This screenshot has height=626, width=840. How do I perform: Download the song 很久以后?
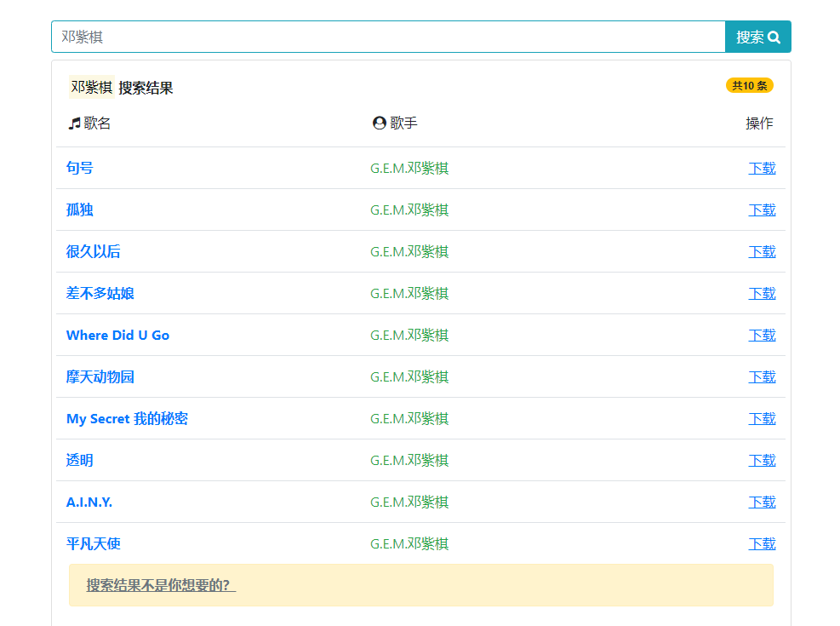(x=762, y=251)
